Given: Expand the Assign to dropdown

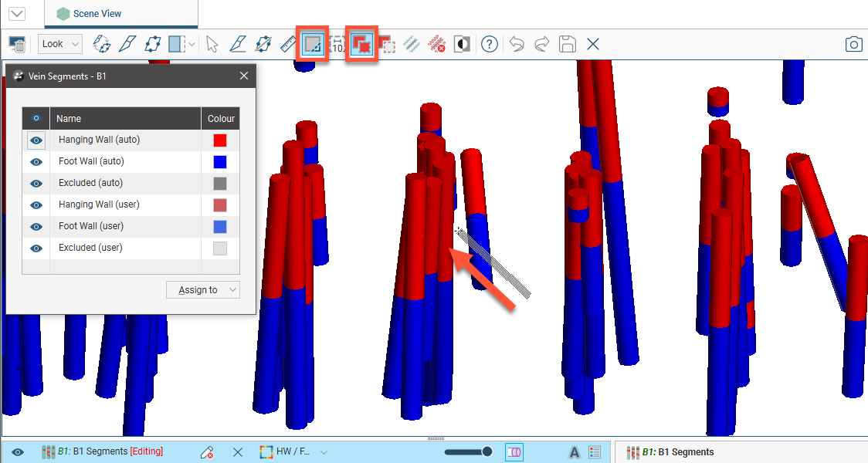Looking at the screenshot, I should coord(203,290).
